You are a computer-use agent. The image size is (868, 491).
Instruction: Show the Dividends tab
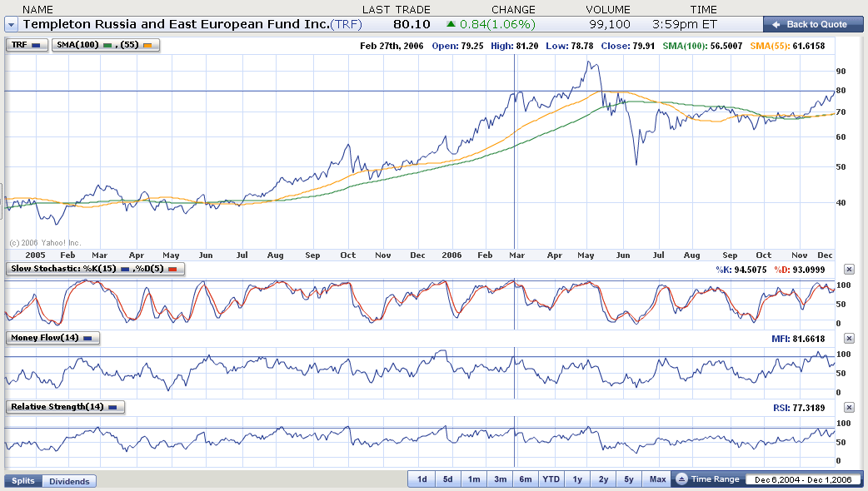pos(69,481)
